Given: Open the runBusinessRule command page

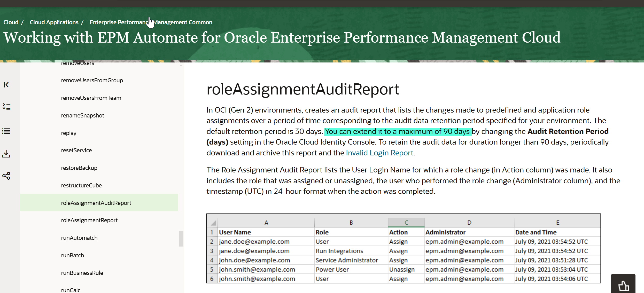Looking at the screenshot, I should coord(82,273).
